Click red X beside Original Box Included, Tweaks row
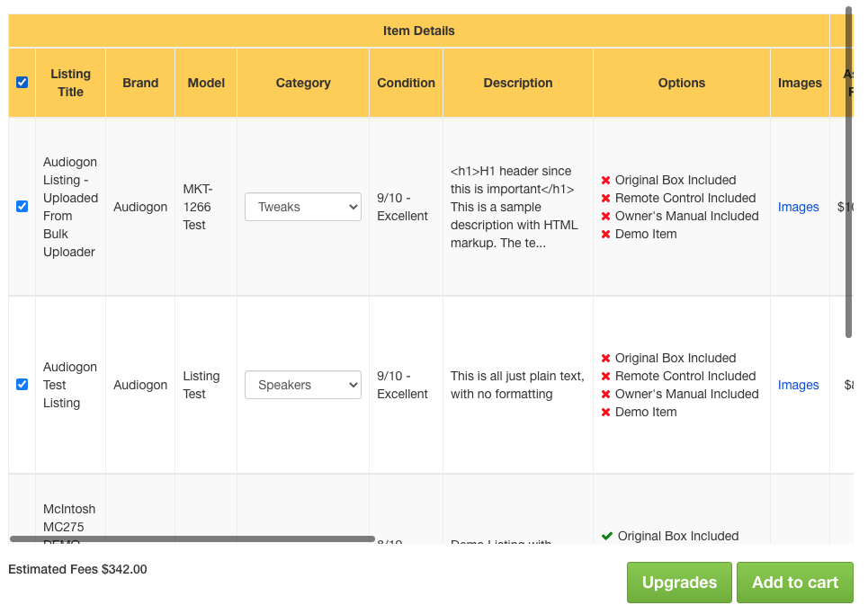This screenshot has width=868, height=614. coord(605,181)
